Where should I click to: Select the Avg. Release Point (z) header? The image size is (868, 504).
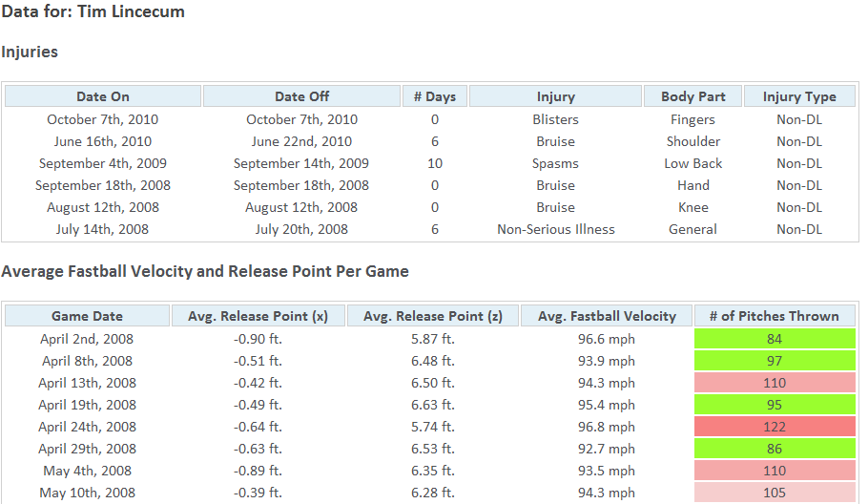pyautogui.click(x=433, y=316)
